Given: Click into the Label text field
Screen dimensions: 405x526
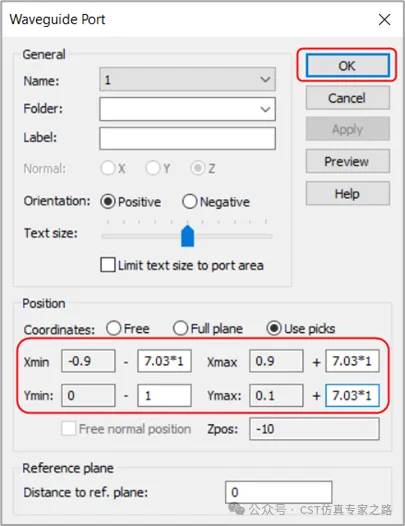Looking at the screenshot, I should tap(187, 138).
